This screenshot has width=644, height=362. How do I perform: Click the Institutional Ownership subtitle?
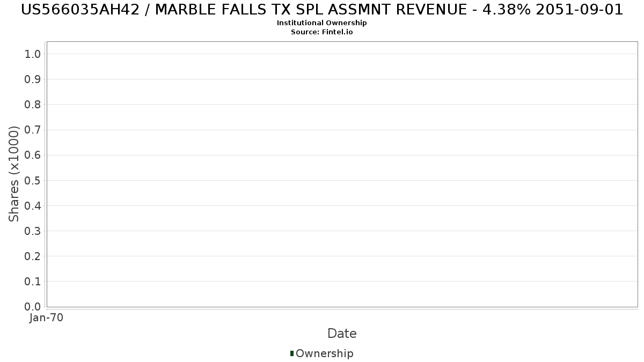pyautogui.click(x=322, y=23)
